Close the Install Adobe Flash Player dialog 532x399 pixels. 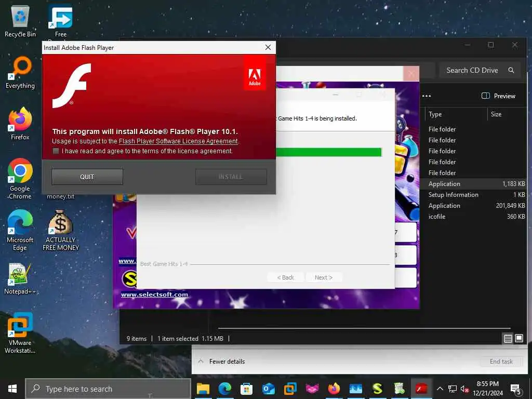(268, 47)
